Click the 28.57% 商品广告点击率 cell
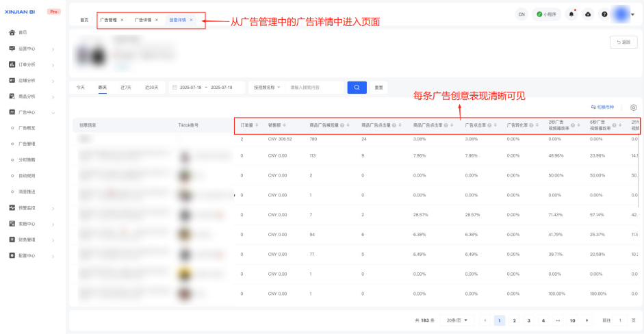 [x=421, y=215]
